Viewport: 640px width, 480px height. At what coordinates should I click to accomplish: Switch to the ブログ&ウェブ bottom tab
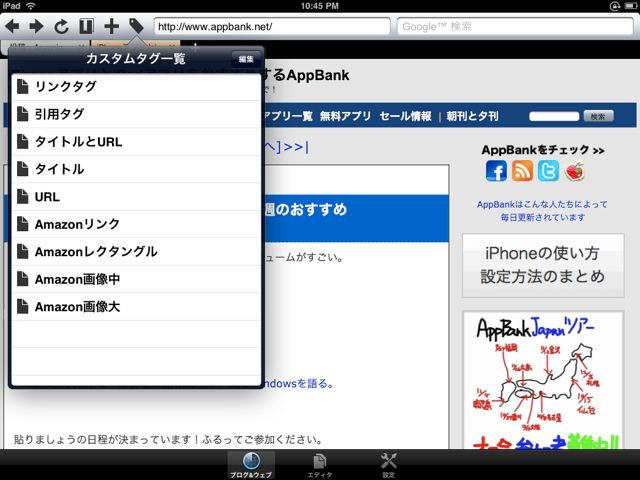pyautogui.click(x=251, y=465)
